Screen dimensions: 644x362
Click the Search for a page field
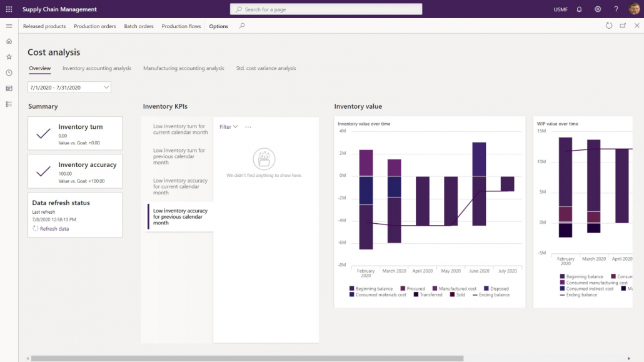point(326,9)
